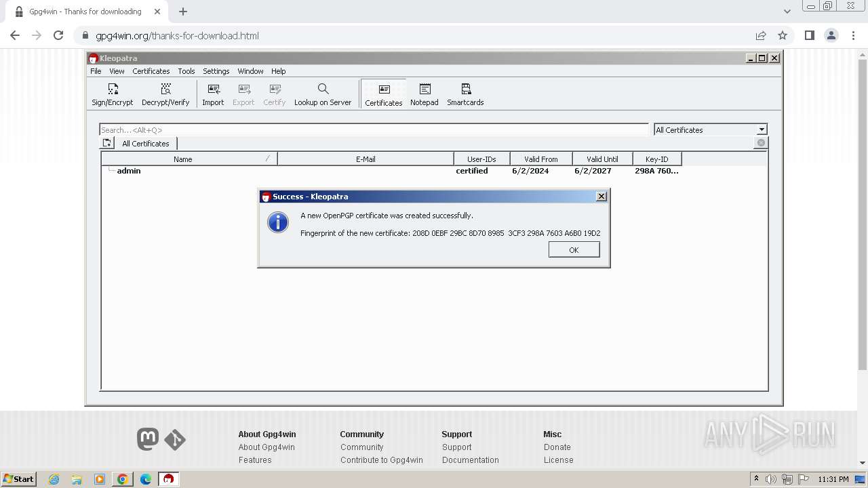The image size is (868, 488).
Task: Open the Certificates menu
Action: pyautogui.click(x=151, y=70)
